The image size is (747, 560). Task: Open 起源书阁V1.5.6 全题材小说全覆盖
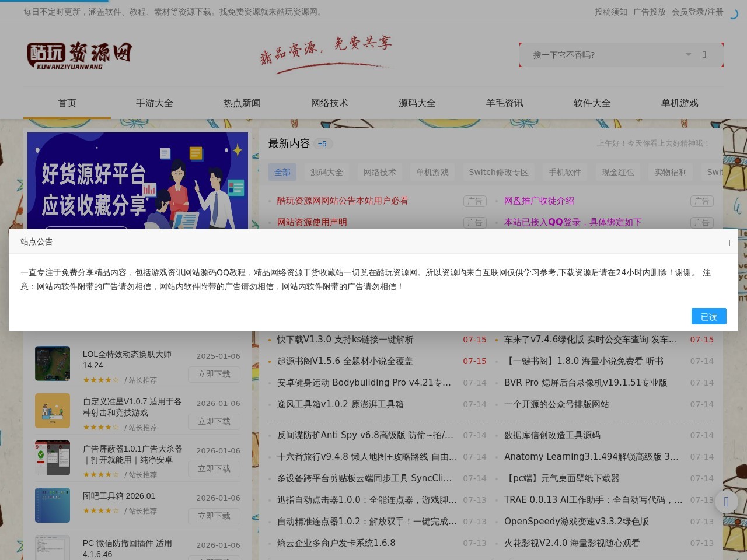pyautogui.click(x=345, y=361)
